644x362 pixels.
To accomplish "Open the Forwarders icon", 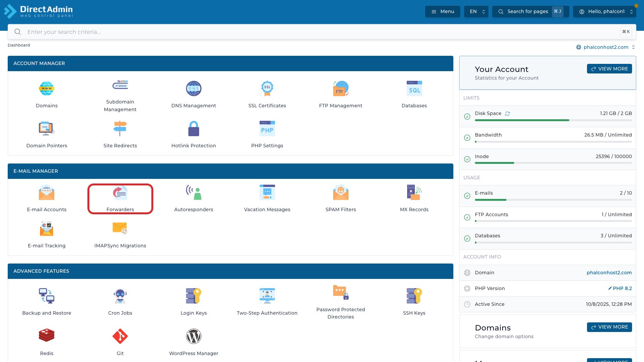I will click(x=120, y=192).
